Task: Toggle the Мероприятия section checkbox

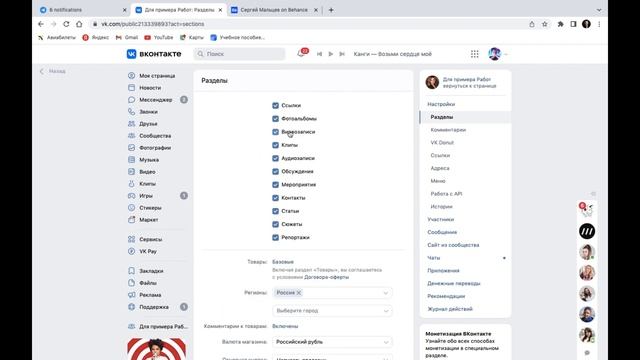Action: point(276,184)
